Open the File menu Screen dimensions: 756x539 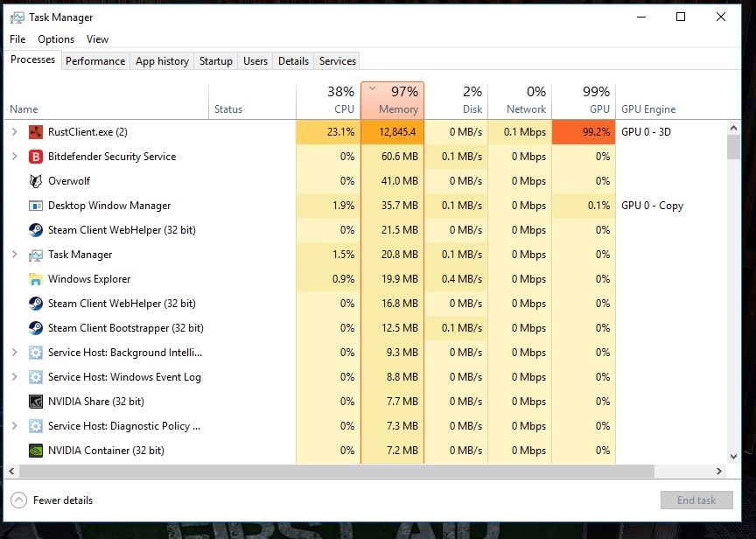pos(17,39)
